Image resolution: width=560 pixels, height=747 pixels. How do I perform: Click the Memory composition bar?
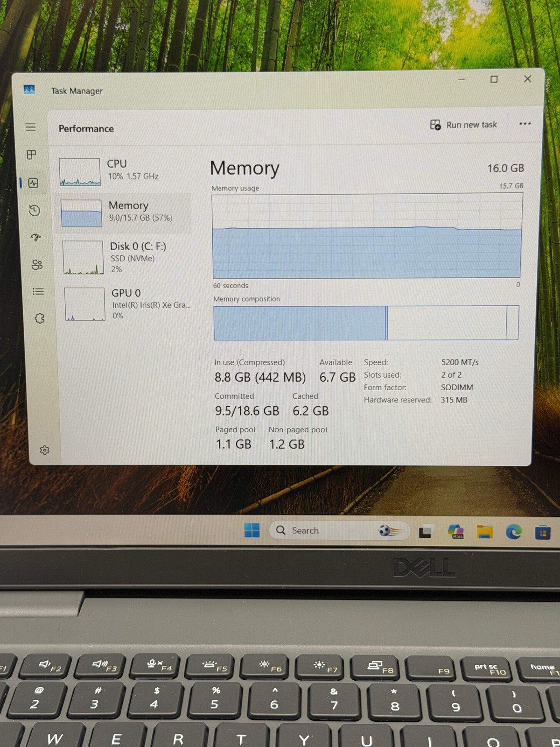click(366, 323)
